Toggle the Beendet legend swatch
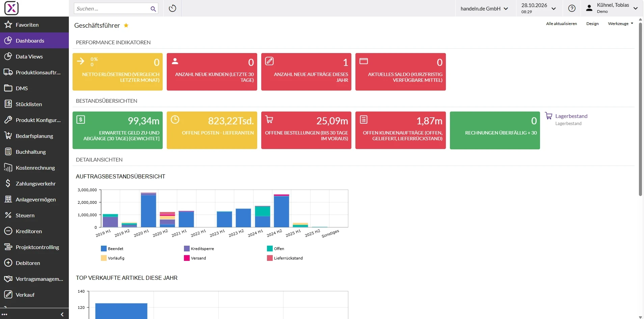Screen dimensions: 644x319 tap(104, 249)
